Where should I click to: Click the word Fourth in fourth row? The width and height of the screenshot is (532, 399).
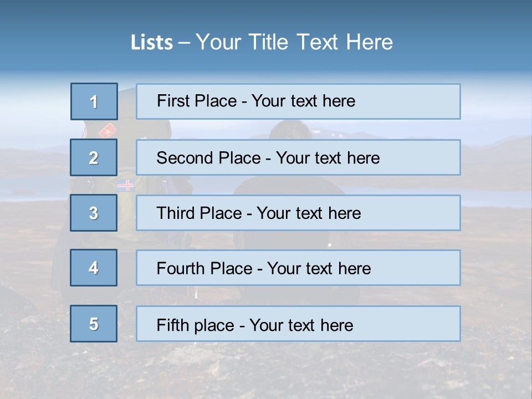(x=180, y=268)
